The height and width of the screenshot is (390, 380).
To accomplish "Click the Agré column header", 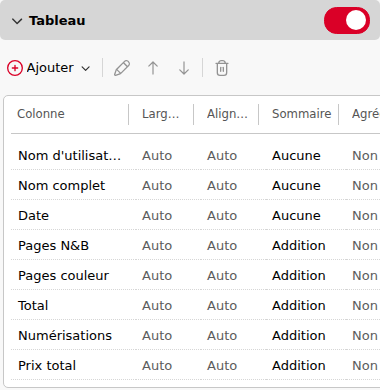I will tap(366, 114).
